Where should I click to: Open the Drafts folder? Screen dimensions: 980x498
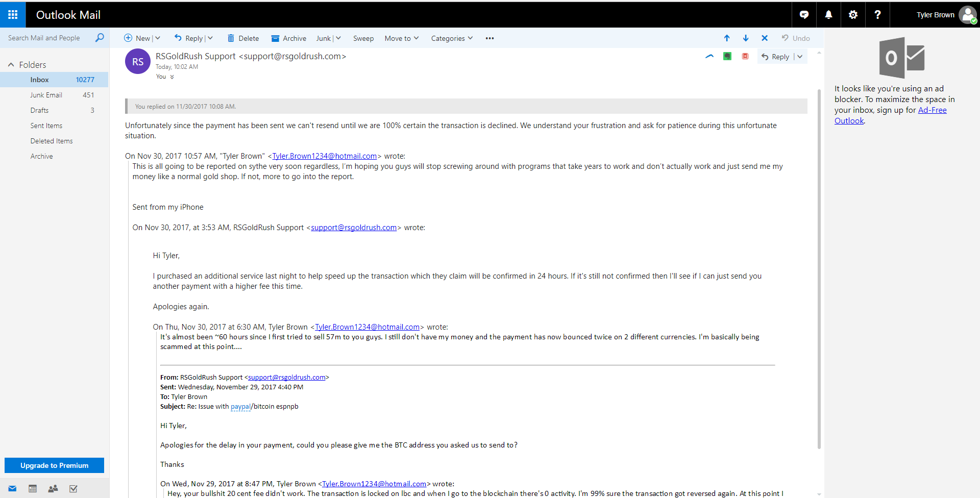pyautogui.click(x=54, y=110)
